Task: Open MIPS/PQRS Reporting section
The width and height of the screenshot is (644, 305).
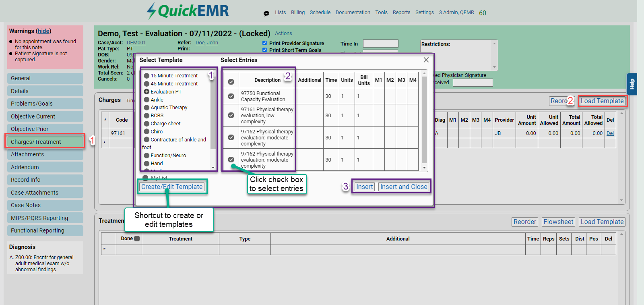Action: pos(45,218)
